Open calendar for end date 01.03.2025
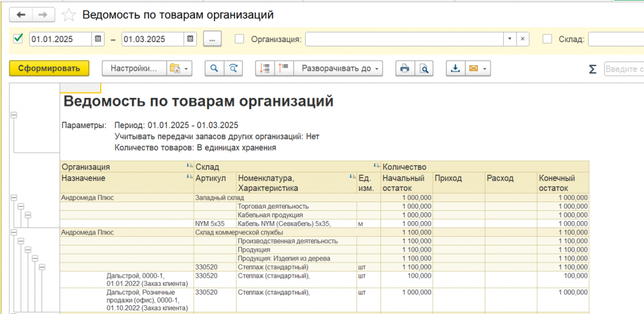Screen dimensions: 644x314 [x=190, y=39]
